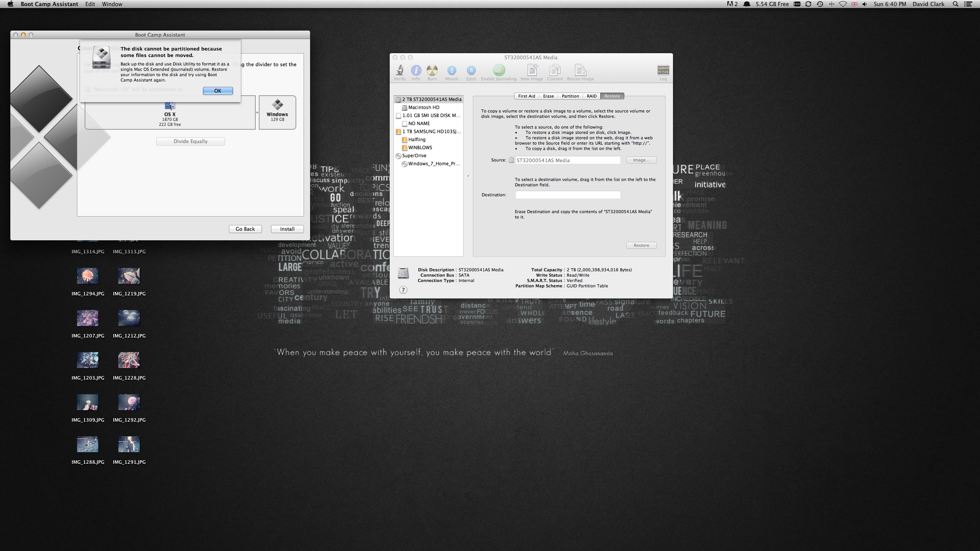Click inside the Destination input field
Image resolution: width=980 pixels, height=551 pixels.
568,195
